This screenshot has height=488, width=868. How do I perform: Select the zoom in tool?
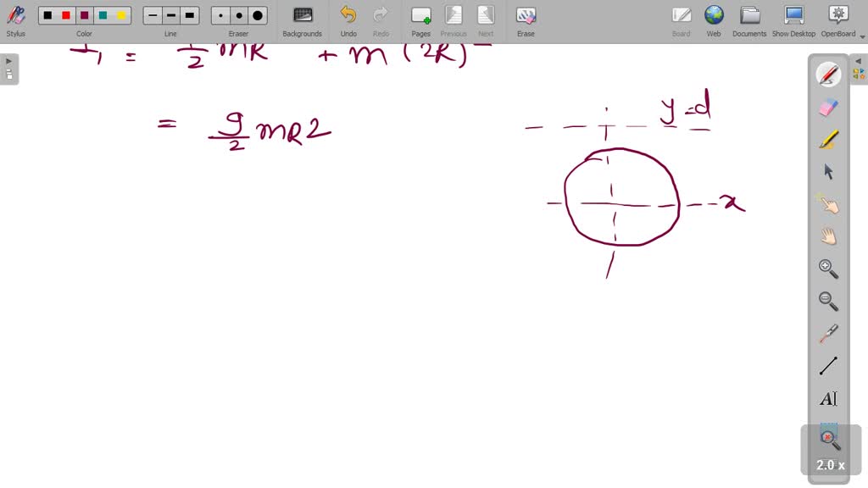click(828, 269)
